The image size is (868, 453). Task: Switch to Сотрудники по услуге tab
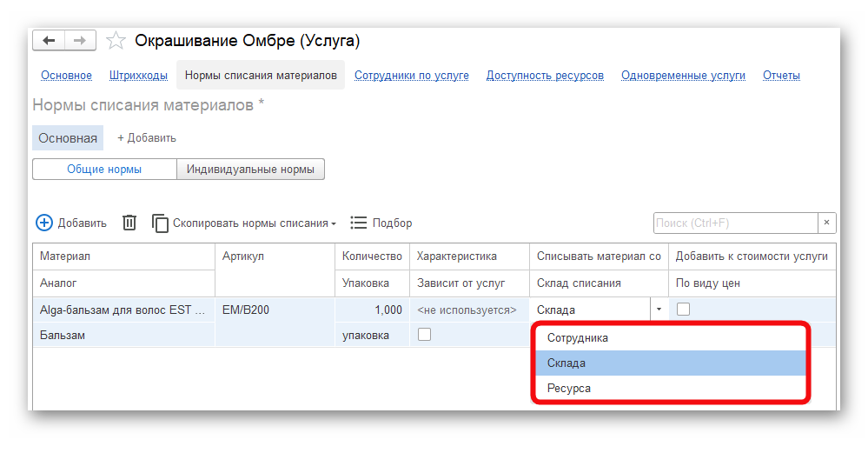[x=411, y=76]
